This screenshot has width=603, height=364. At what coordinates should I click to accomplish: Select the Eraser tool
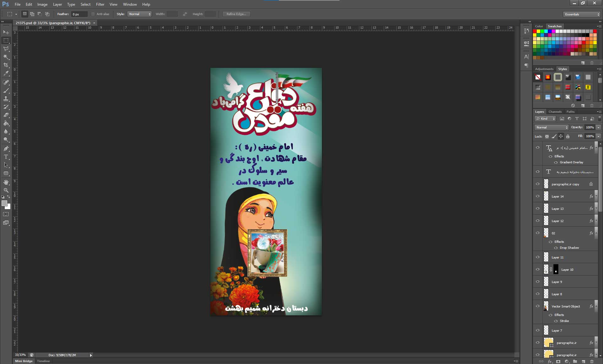pos(6,115)
